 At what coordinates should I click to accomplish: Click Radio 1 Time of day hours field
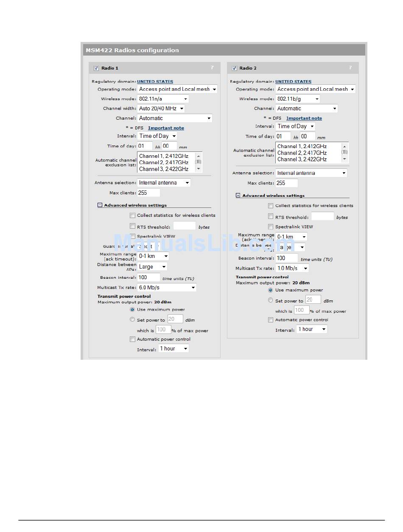tap(145, 146)
